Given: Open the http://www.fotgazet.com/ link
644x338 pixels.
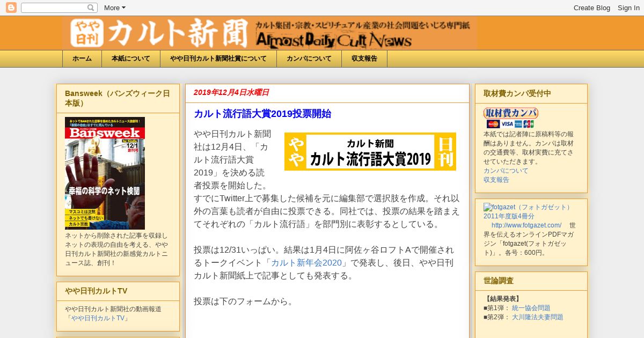Looking at the screenshot, I should coord(526,225).
